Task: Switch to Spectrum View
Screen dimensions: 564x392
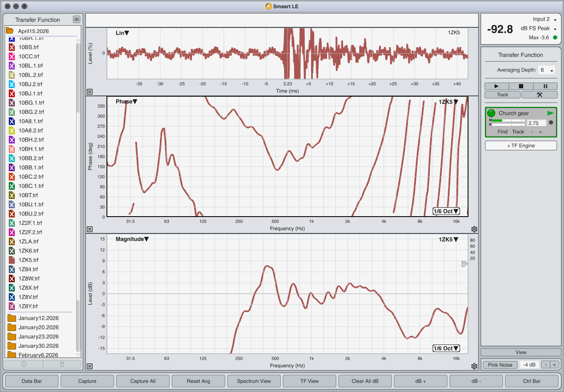Action: pyautogui.click(x=254, y=381)
